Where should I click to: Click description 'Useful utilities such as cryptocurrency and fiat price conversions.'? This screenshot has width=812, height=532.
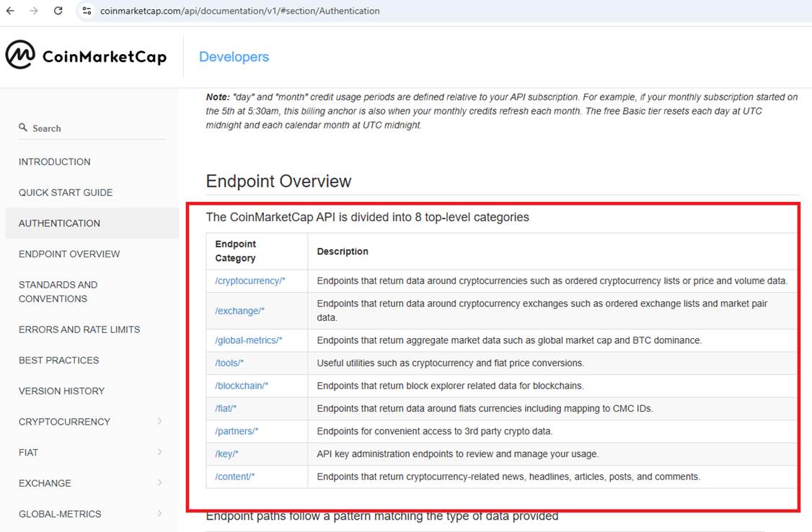451,363
